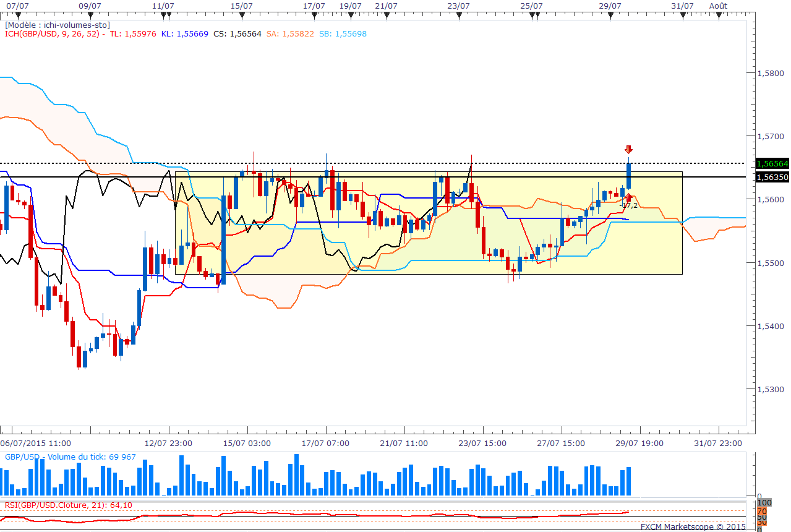Select the Août marker on top timeline
791x532 pixels.
[718, 5]
